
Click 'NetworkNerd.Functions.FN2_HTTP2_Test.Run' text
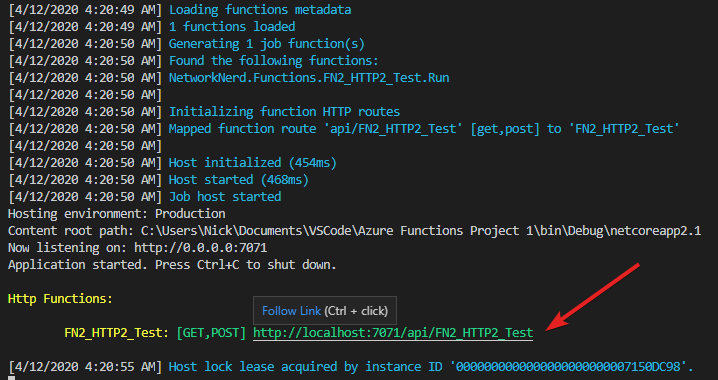point(309,78)
